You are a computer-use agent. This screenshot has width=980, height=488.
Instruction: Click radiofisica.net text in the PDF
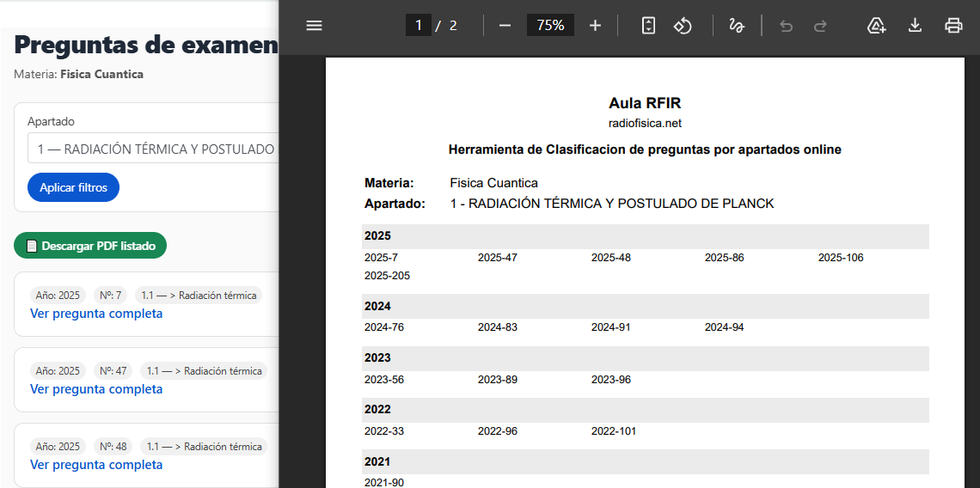coord(645,124)
